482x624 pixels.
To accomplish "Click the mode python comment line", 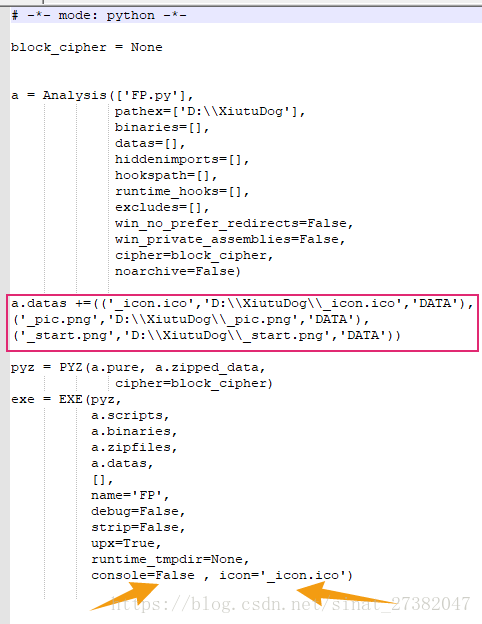I will [x=99, y=16].
